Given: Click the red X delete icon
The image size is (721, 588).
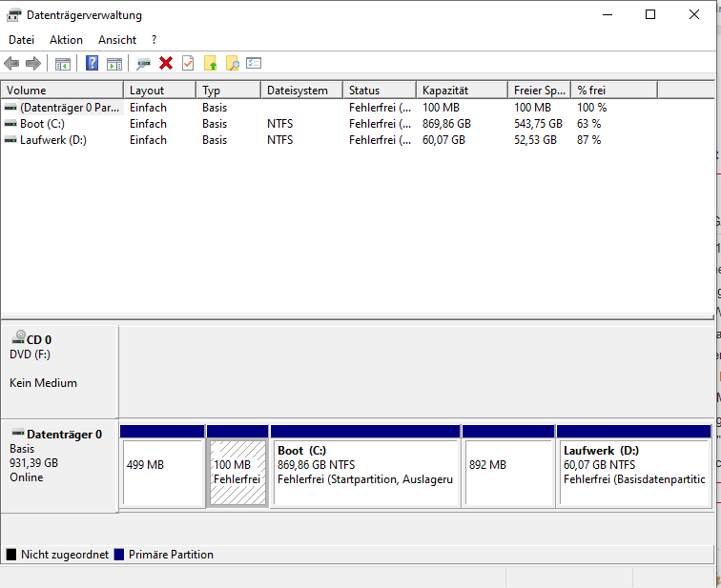Looking at the screenshot, I should coord(166,63).
